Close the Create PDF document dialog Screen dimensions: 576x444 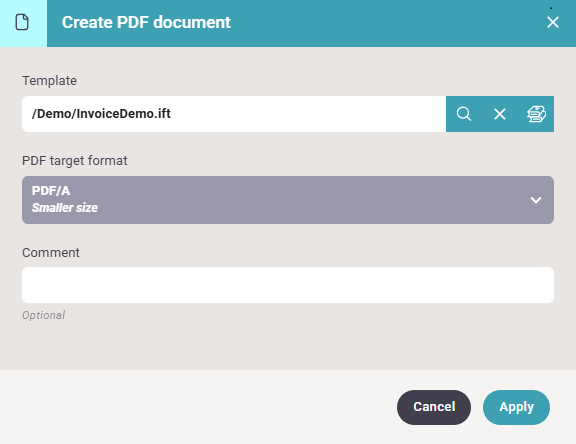[553, 22]
